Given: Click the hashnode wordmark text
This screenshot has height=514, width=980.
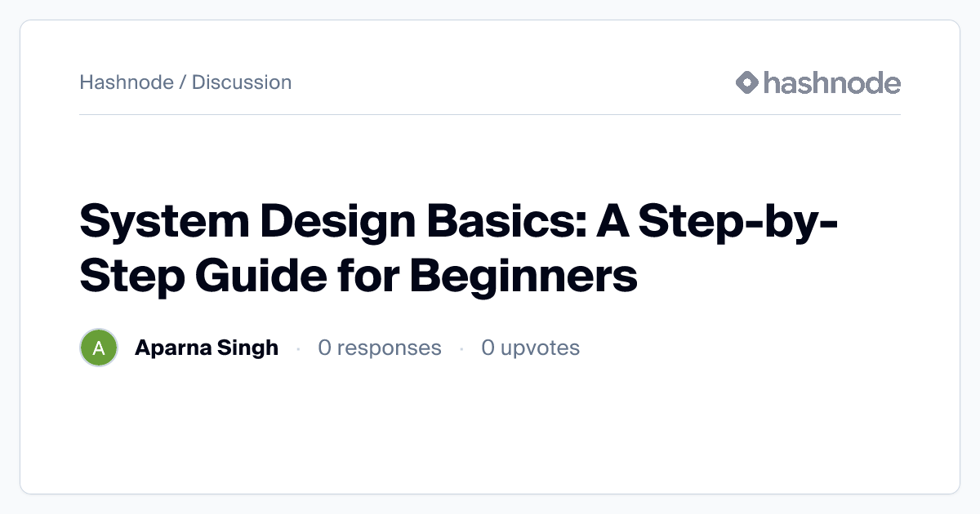Looking at the screenshot, I should (832, 82).
